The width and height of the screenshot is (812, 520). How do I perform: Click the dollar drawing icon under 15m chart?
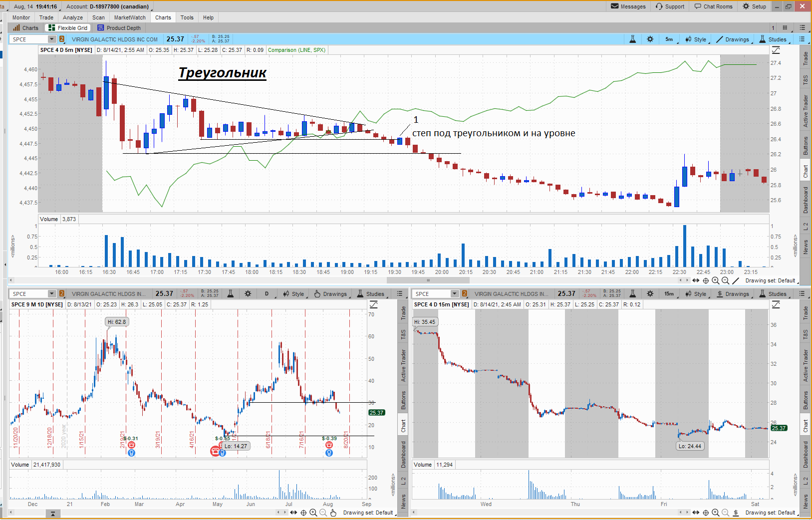point(736,513)
